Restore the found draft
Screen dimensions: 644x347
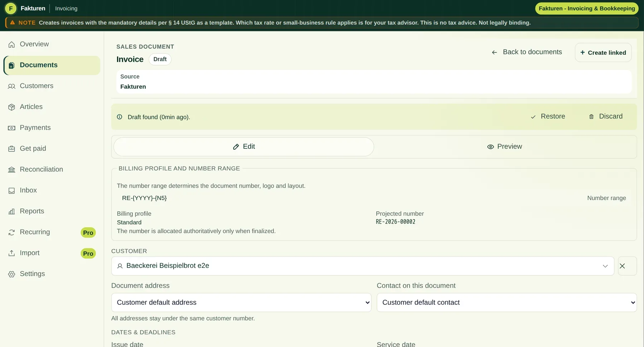547,116
